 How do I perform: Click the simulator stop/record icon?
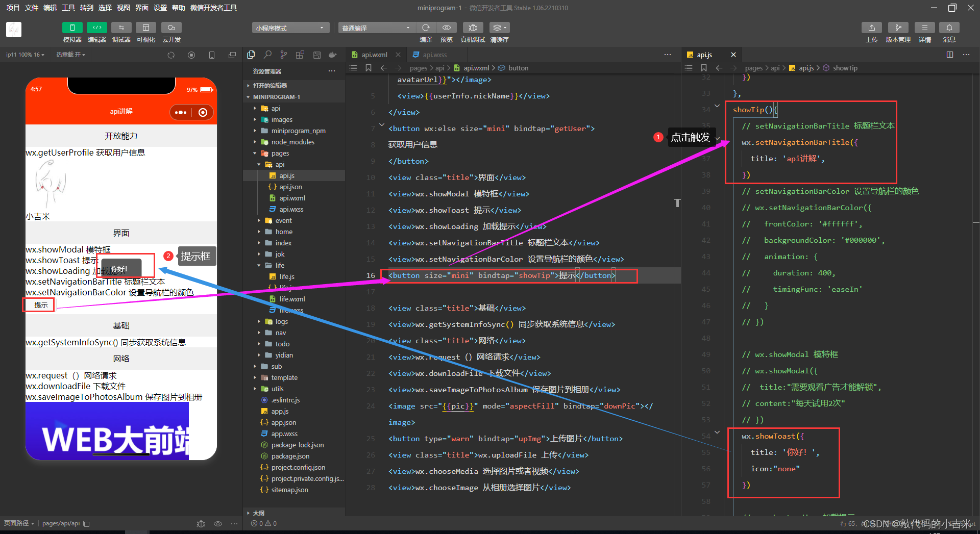pyautogui.click(x=191, y=55)
